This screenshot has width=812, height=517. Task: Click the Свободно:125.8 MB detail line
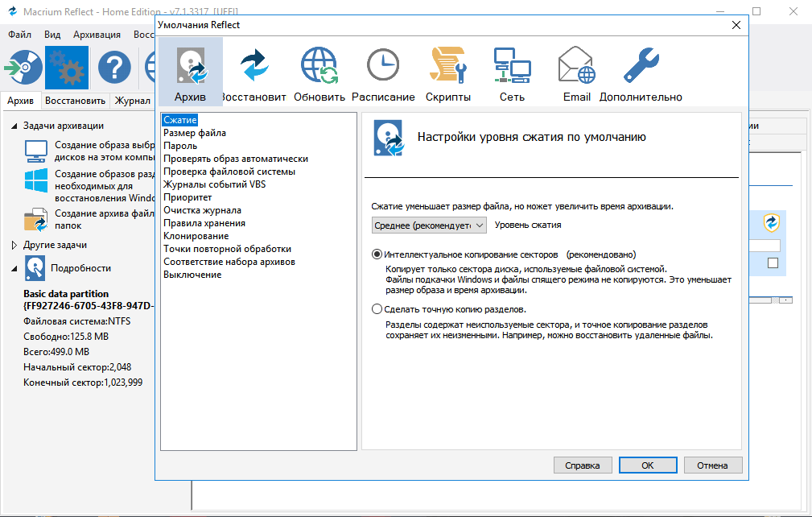point(66,337)
